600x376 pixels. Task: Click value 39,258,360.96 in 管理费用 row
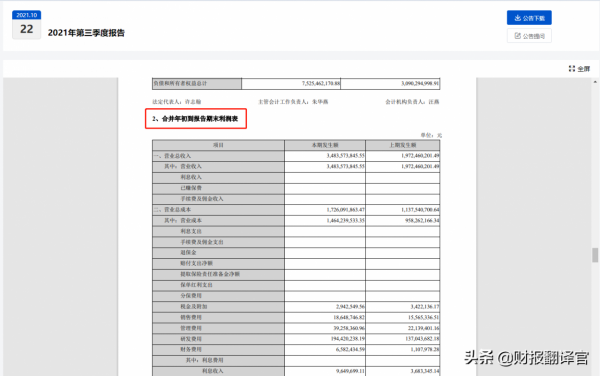pyautogui.click(x=349, y=328)
